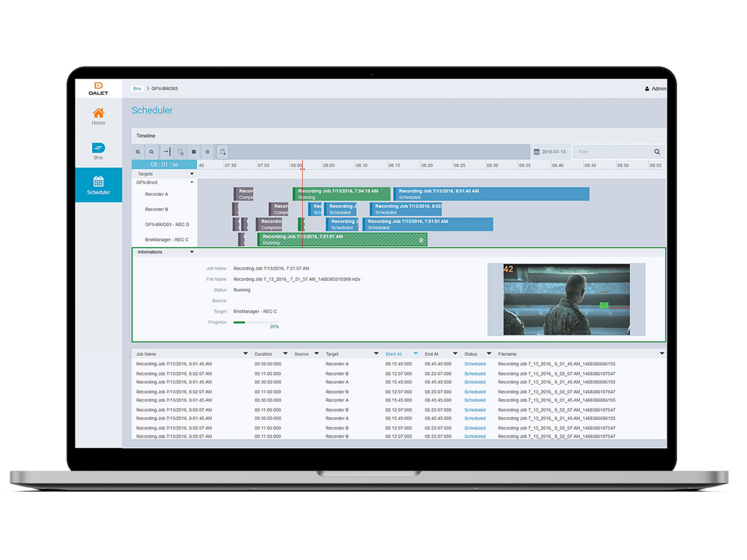The image size is (747, 560).
Task: Click the Admin user icon
Action: (647, 89)
